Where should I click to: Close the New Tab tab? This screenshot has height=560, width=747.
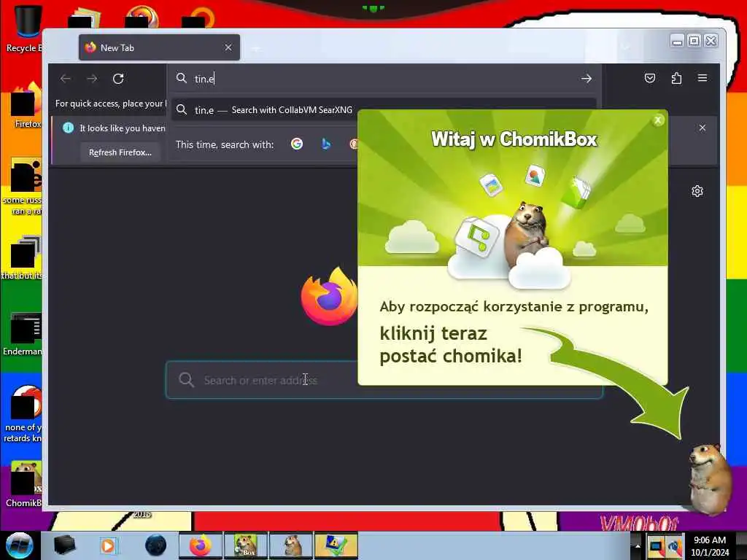pos(228,47)
